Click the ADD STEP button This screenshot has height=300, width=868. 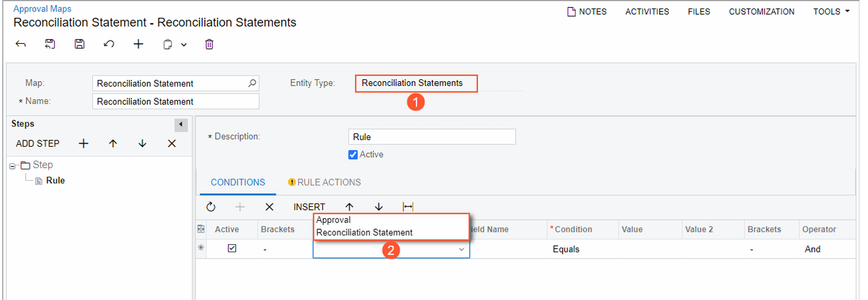coord(38,144)
